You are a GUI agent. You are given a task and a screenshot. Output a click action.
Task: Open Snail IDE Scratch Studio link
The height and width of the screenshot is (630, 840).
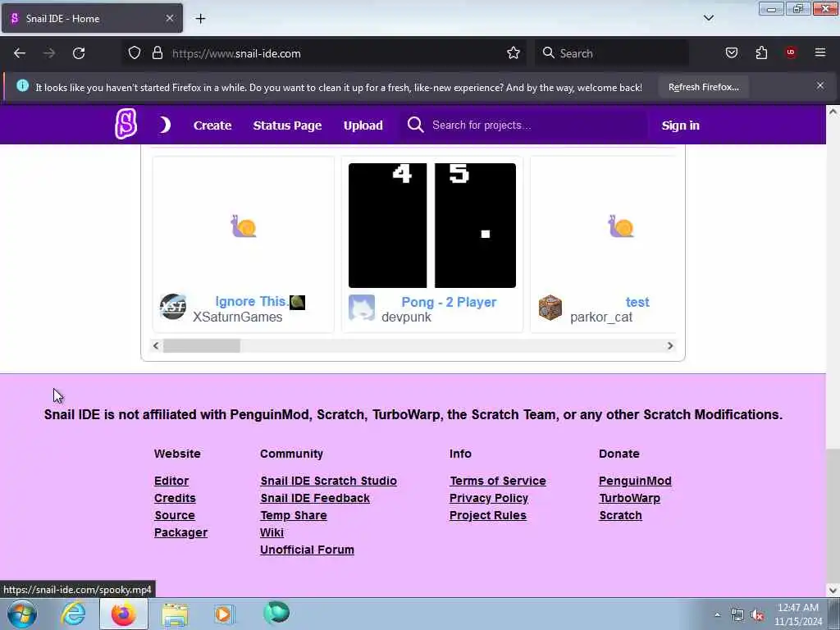(x=328, y=481)
